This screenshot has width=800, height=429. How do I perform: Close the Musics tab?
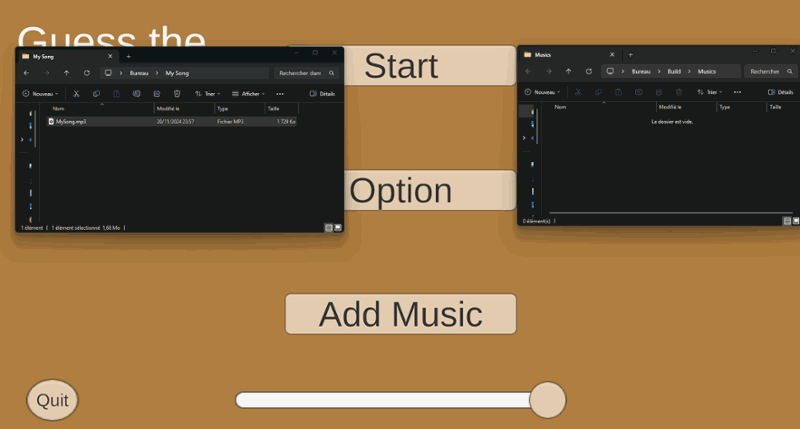[x=612, y=55]
